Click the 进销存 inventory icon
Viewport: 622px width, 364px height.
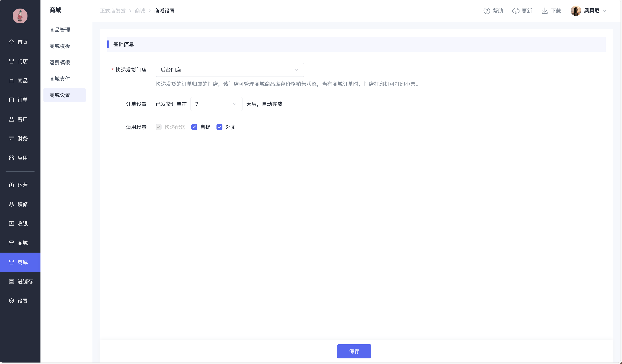pyautogui.click(x=11, y=282)
